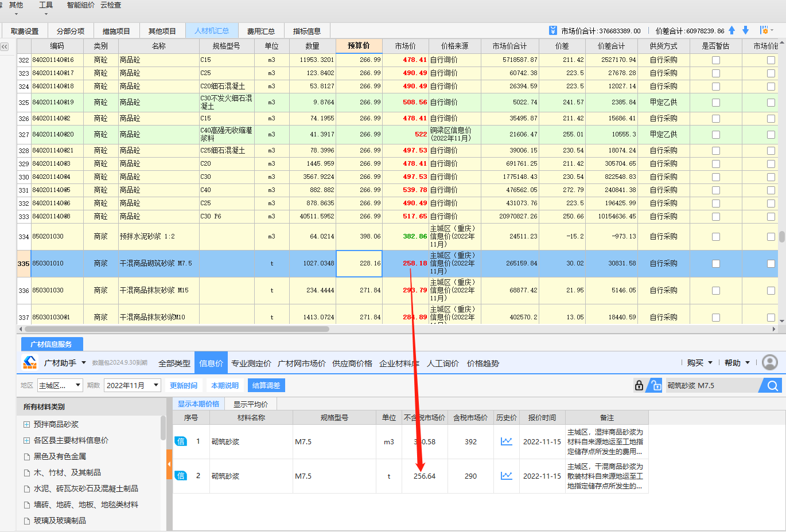Open the 价格趋势 tab link

(x=483, y=363)
